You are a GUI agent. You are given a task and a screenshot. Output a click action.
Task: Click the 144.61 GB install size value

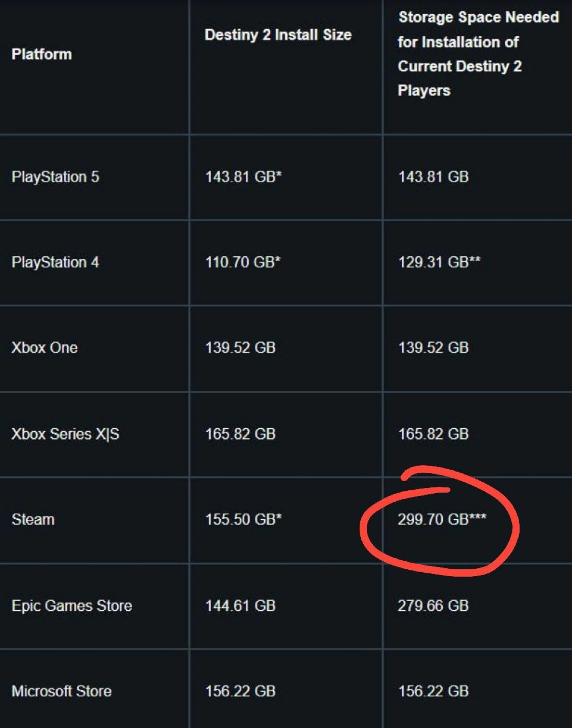(x=240, y=606)
